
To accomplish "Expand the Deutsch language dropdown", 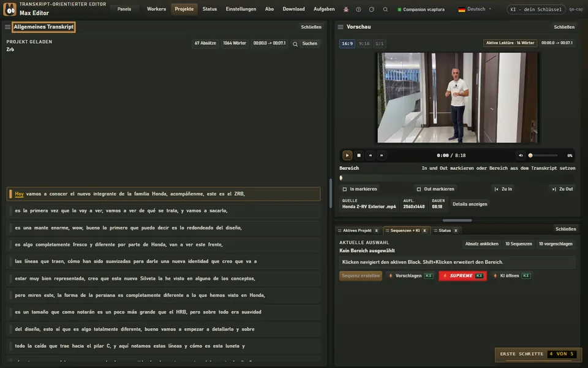I will [x=475, y=9].
